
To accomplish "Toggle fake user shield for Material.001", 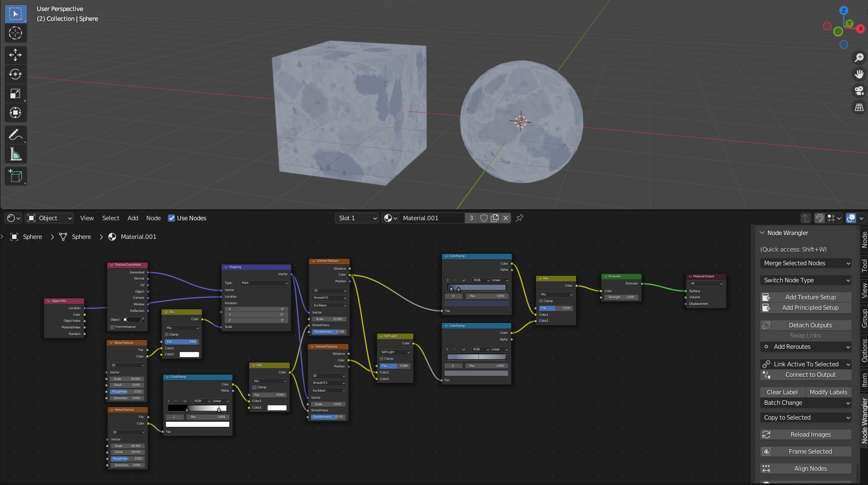I will (484, 218).
